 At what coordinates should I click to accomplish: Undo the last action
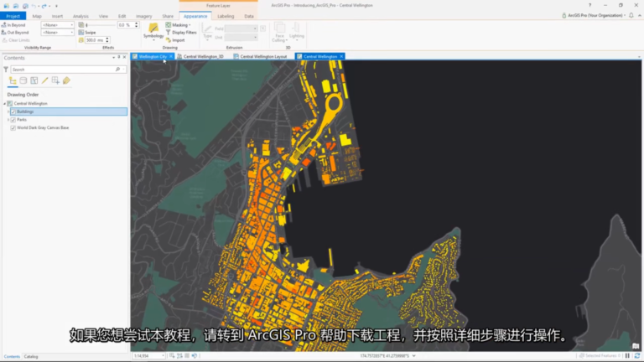34,6
